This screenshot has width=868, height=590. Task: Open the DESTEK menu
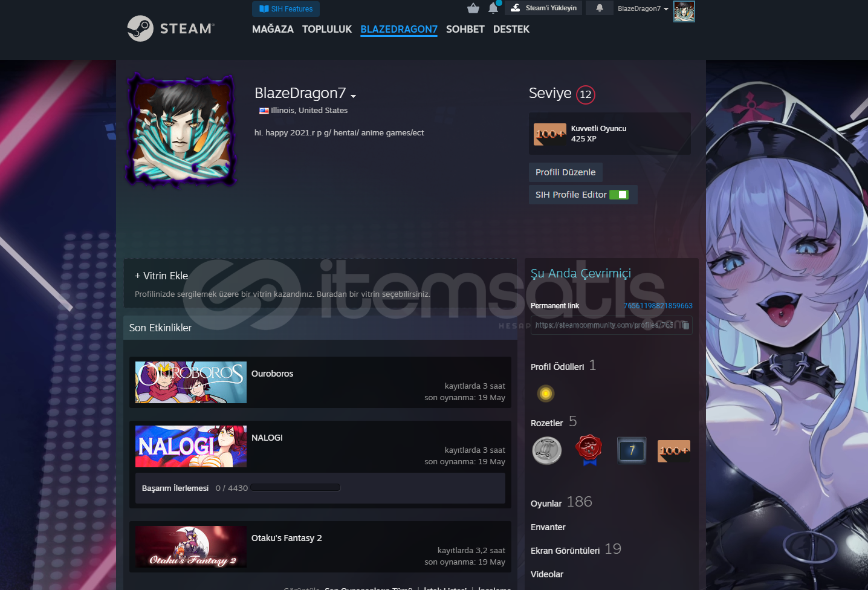pos(511,29)
